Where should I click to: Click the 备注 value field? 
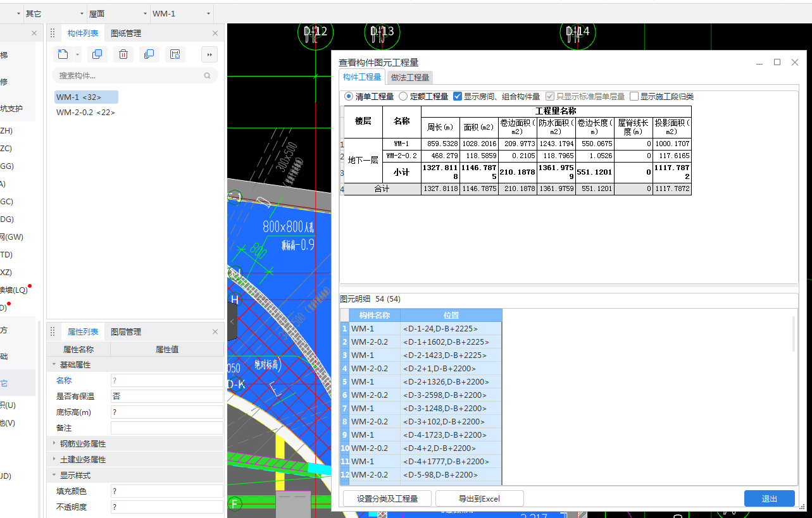tap(167, 428)
